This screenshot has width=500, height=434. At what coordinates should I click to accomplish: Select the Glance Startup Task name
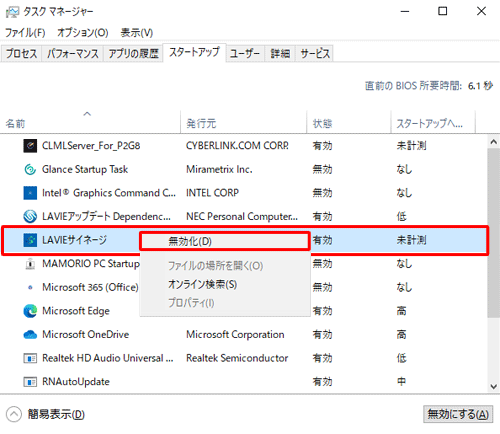(x=85, y=169)
